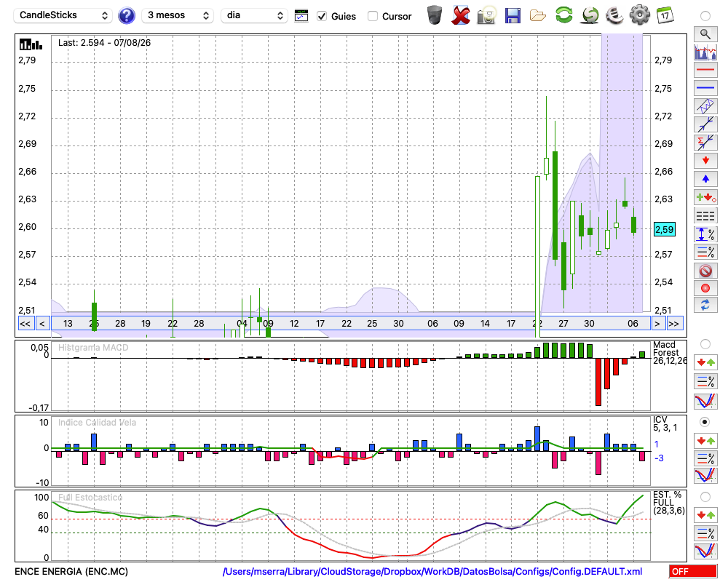Jump to start with the << button

click(x=25, y=324)
